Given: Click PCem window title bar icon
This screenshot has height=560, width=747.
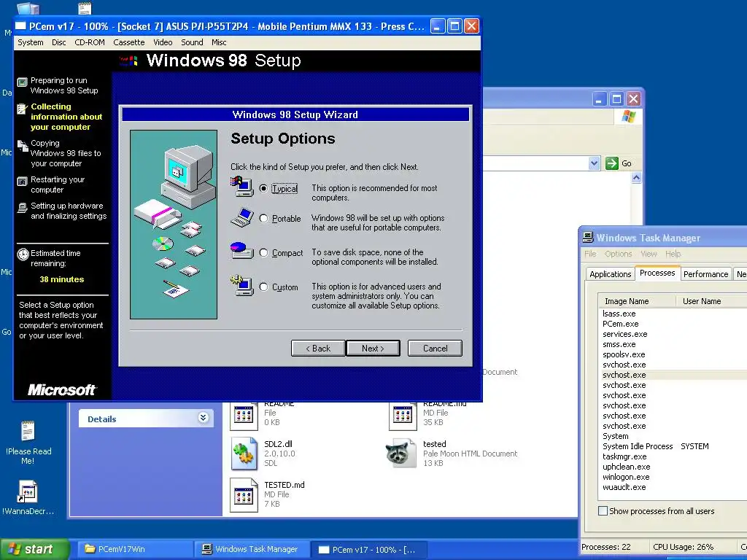Looking at the screenshot, I should 21,26.
